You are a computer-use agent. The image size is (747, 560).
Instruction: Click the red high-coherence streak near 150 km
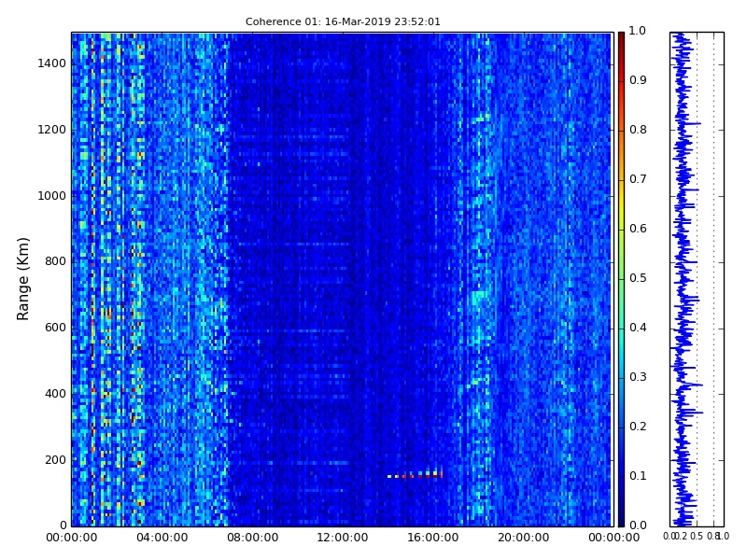point(416,475)
